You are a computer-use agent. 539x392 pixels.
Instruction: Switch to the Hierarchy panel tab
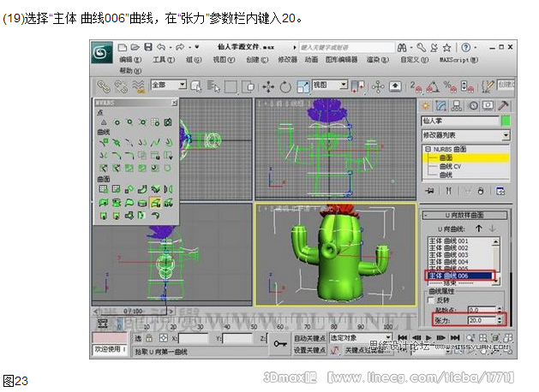(457, 106)
